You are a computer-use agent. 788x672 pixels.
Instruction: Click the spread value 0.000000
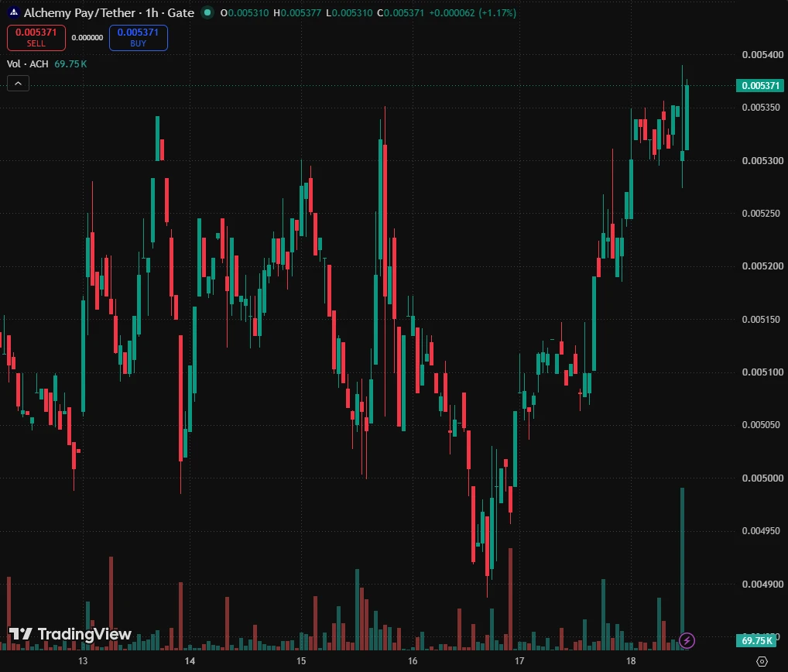[x=87, y=38]
